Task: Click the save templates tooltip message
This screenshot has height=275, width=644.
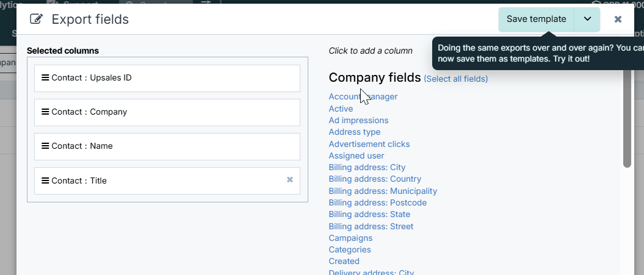Action: [538, 54]
